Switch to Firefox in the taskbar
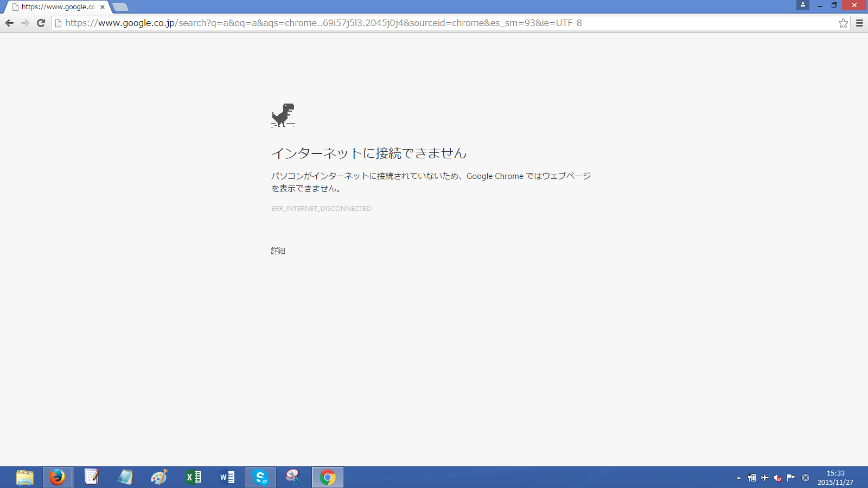This screenshot has height=488, width=868. tap(57, 477)
